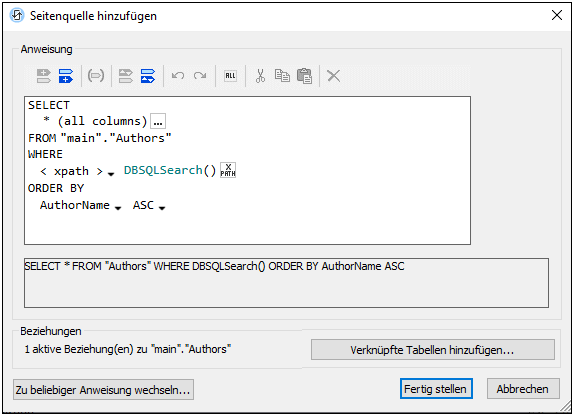Click the scissors cut icon
574x416 pixels.
260,76
